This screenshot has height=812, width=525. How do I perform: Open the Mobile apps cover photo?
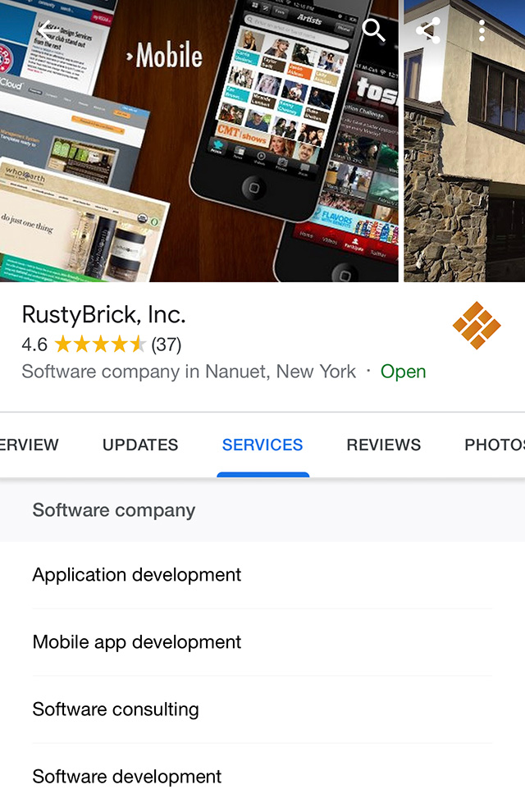click(x=199, y=141)
